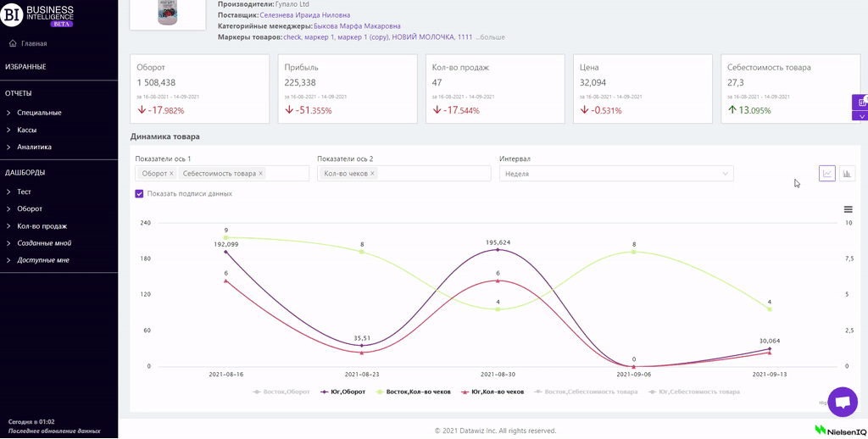Image resolution: width=868 pixels, height=439 pixels.
Task: Click inside the Показатели ось 2 field
Action: (432, 174)
